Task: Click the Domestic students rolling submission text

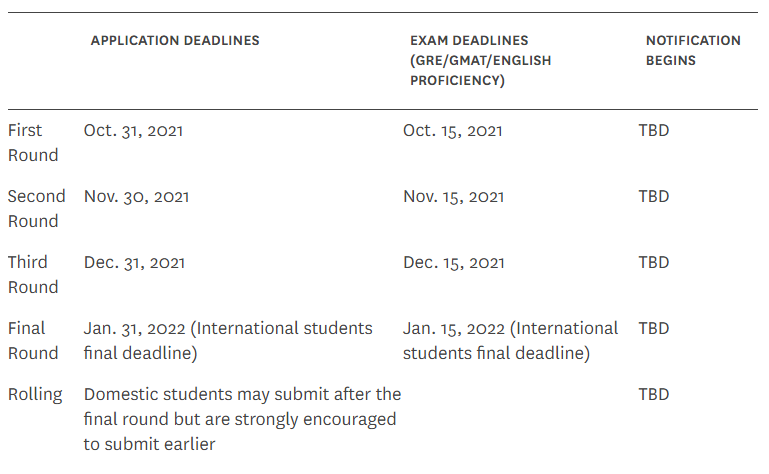Action: point(242,419)
